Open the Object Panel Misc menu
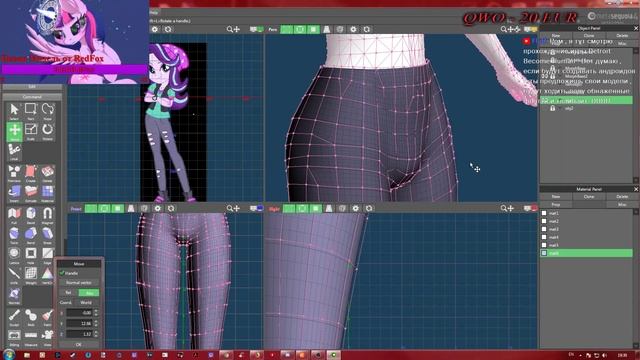 pyautogui.click(x=622, y=43)
